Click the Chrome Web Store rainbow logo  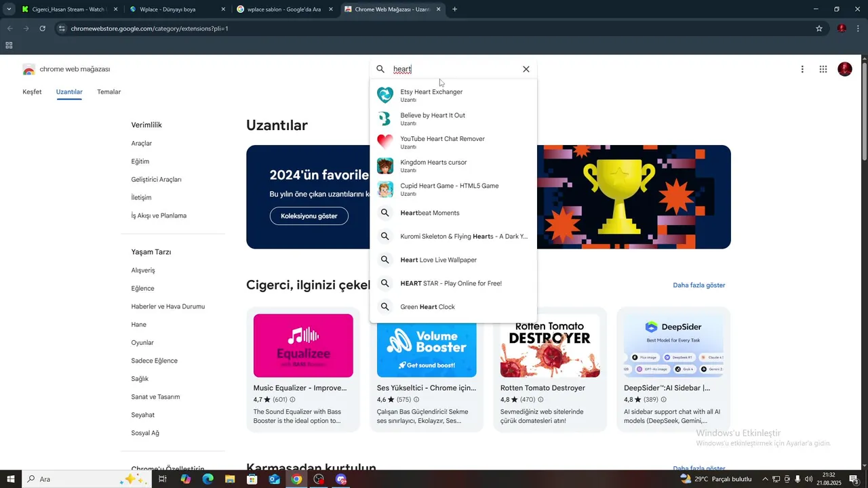click(28, 69)
